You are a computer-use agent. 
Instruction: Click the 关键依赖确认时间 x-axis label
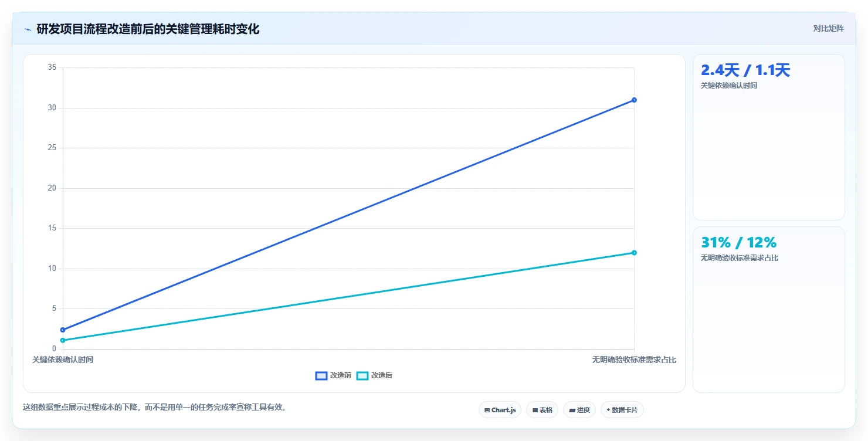tap(63, 359)
